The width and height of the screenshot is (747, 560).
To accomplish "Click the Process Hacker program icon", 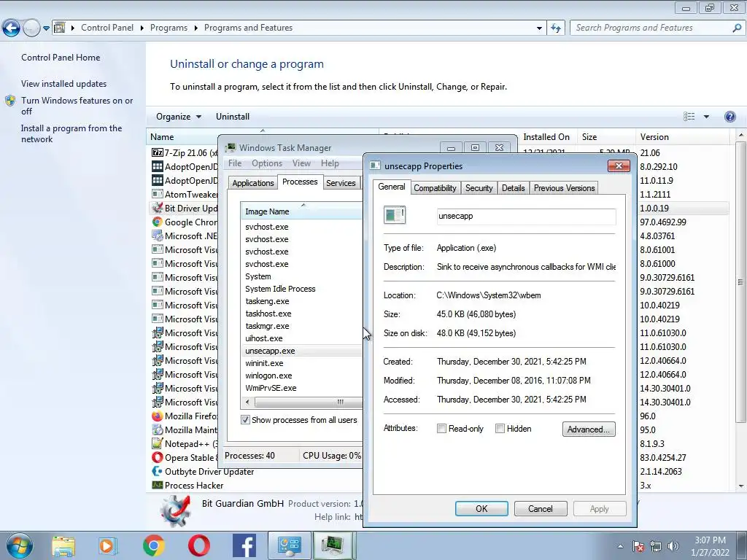I will [x=158, y=485].
